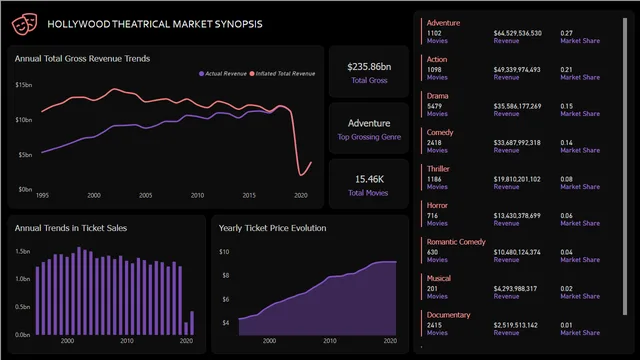This screenshot has width=640, height=360.
Task: Click Action revenue value $49,339,974,493
Action: [517, 70]
